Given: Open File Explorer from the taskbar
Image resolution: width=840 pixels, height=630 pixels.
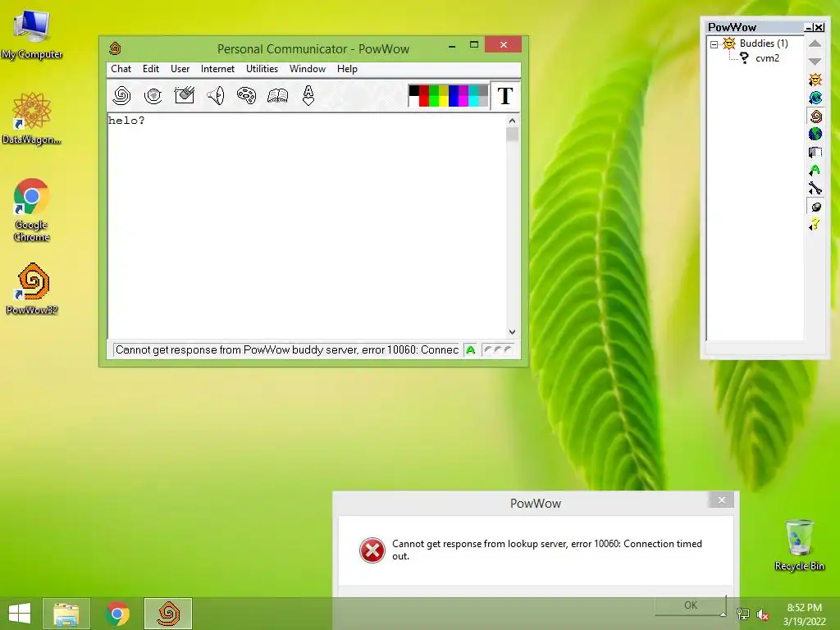Looking at the screenshot, I should pos(66,614).
